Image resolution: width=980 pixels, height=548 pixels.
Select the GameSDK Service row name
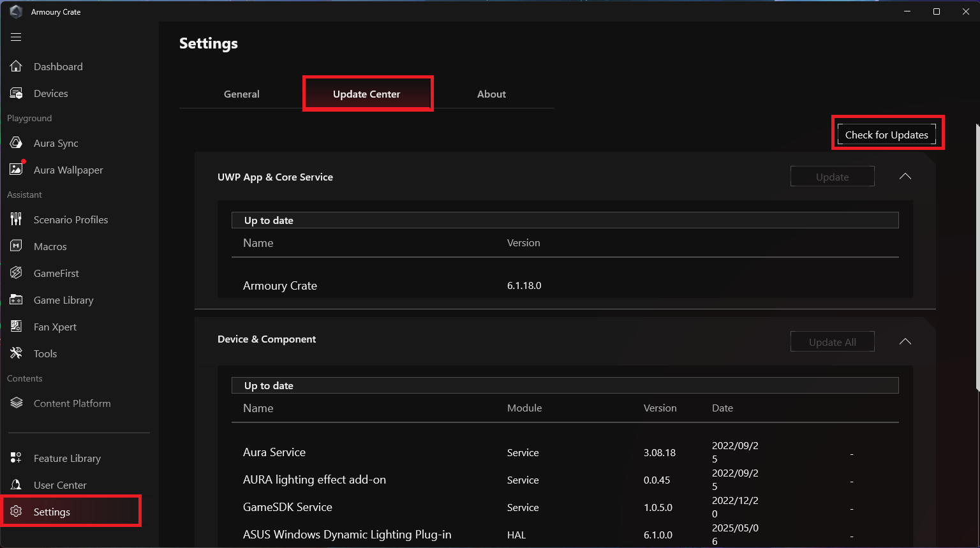point(287,507)
